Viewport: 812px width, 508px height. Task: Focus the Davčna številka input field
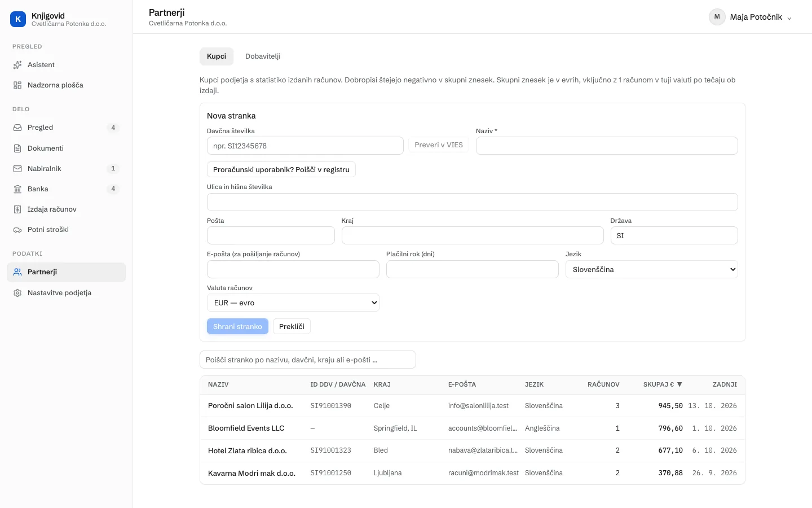tap(305, 146)
